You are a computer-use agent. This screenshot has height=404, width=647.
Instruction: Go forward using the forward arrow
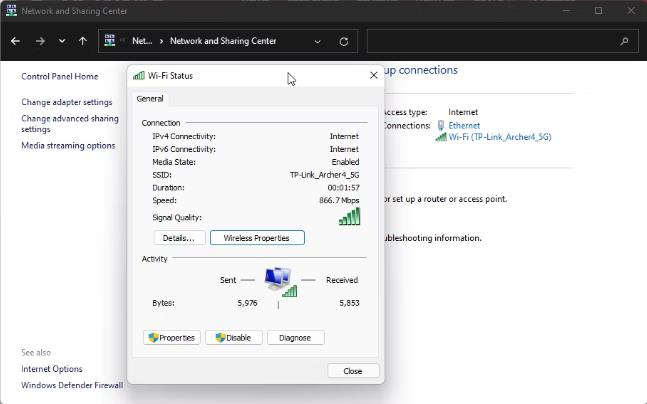point(40,41)
